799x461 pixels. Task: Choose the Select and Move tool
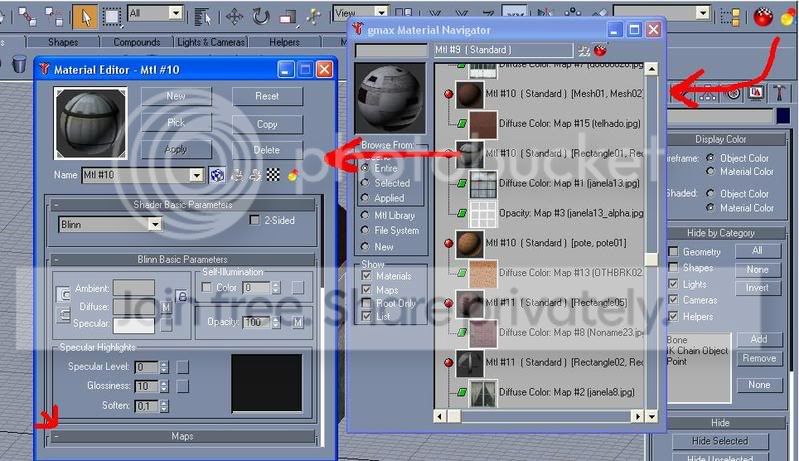point(234,16)
